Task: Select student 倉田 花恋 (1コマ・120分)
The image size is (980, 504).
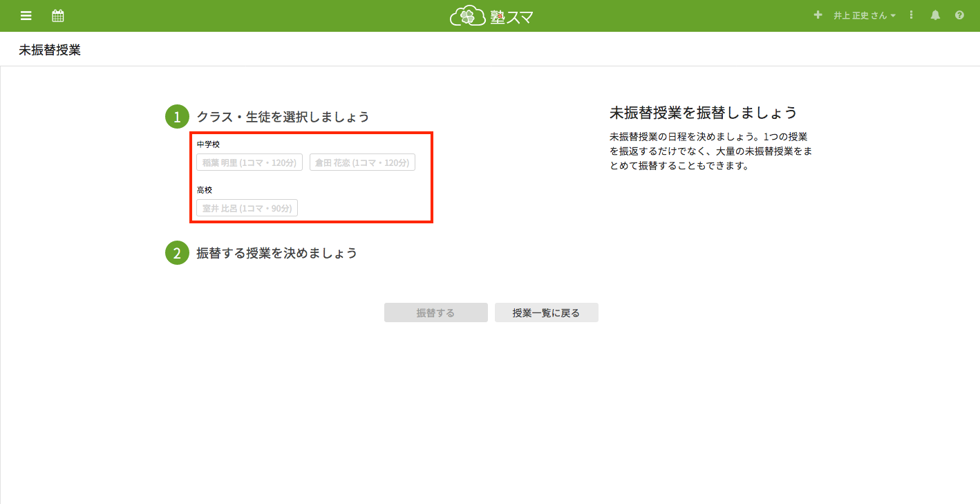Action: tap(362, 162)
